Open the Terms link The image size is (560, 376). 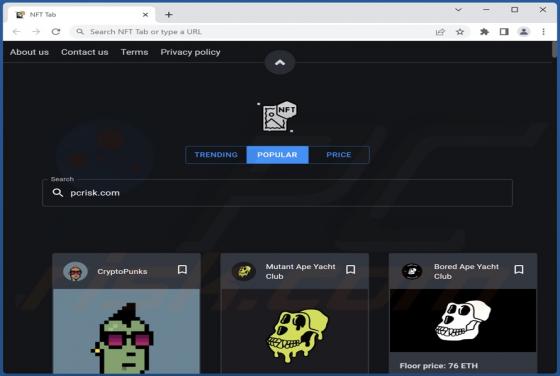tap(134, 52)
